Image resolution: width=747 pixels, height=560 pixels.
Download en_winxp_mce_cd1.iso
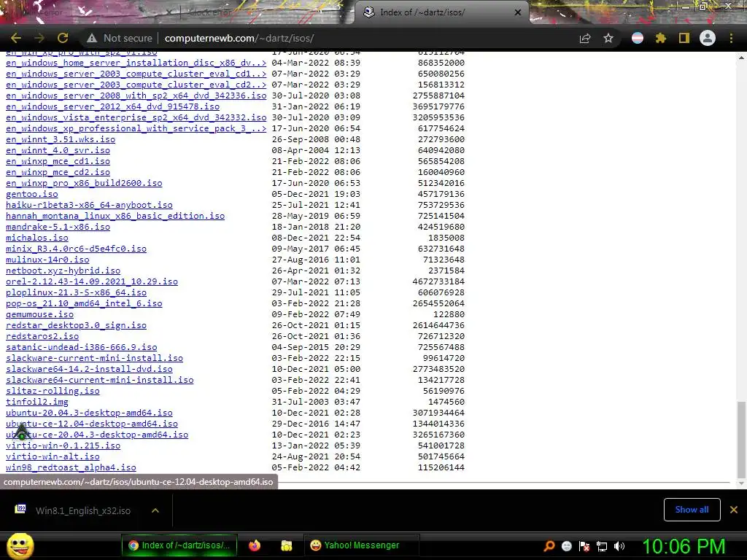[58, 161]
